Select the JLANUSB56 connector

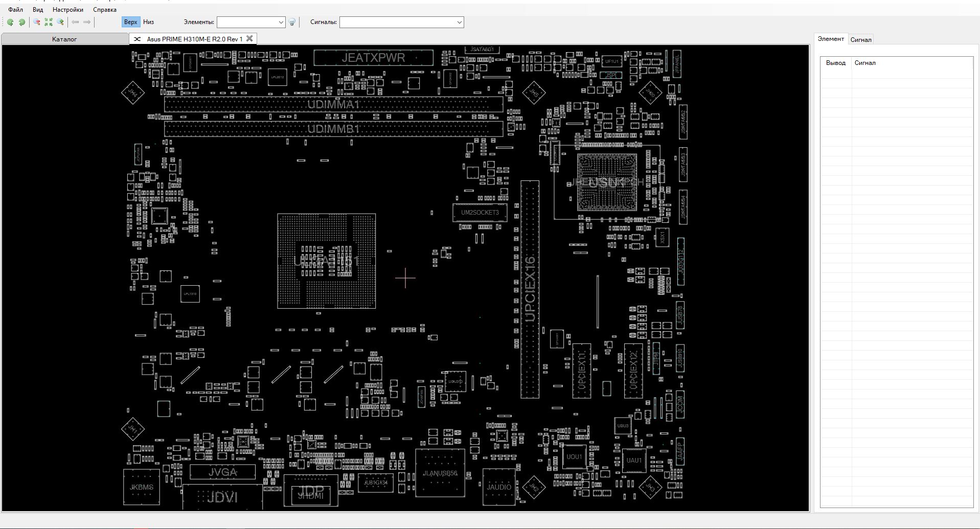coord(440,473)
